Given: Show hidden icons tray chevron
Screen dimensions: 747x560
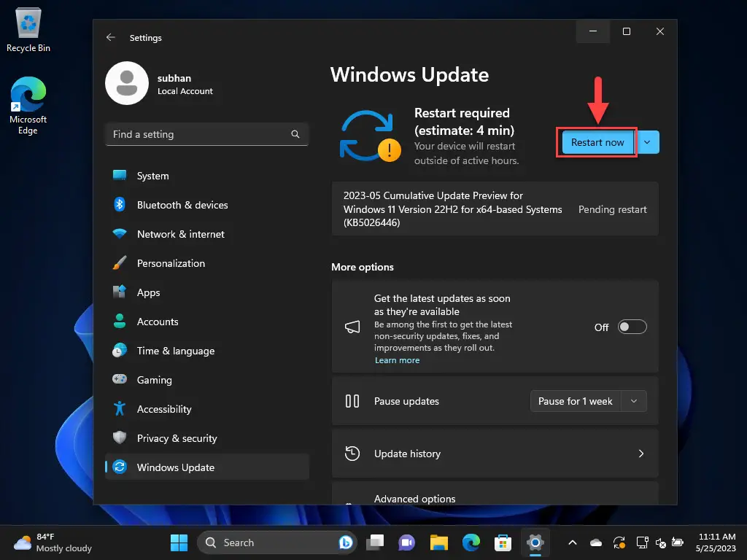Looking at the screenshot, I should click(573, 542).
